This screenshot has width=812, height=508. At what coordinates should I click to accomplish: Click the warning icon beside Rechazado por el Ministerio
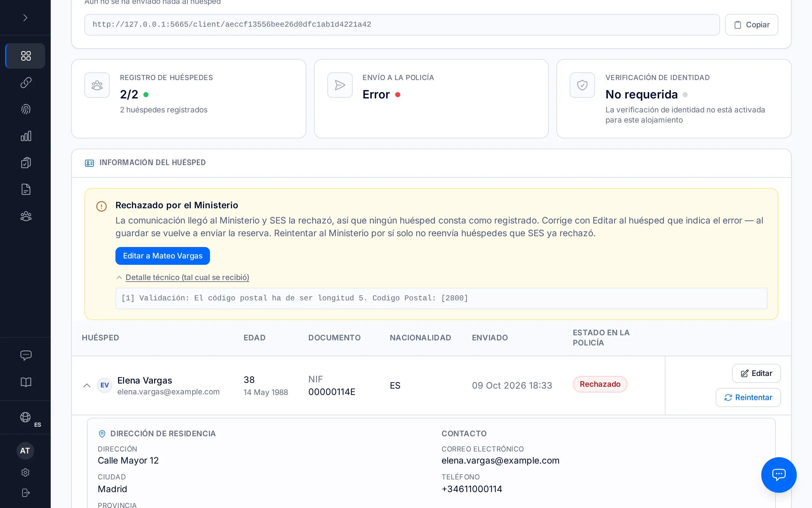tap(101, 206)
